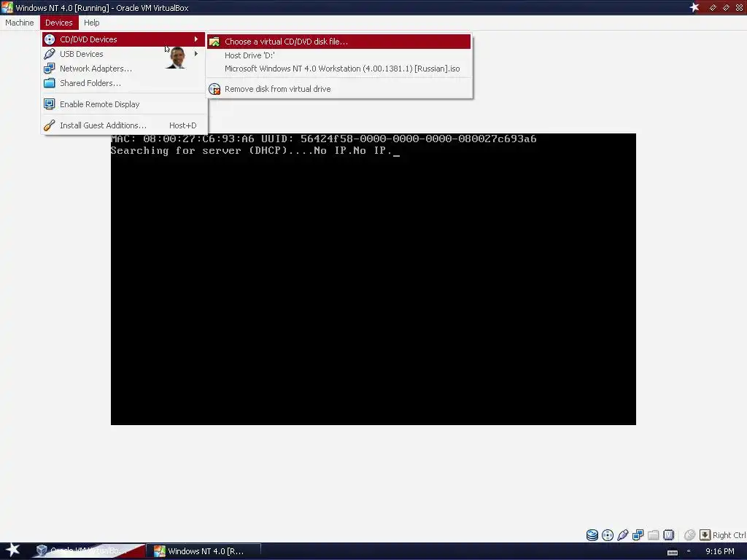Screen dimensions: 747x560
Task: Open USB Devices submenu entry
Action: pyautogui.click(x=124, y=54)
